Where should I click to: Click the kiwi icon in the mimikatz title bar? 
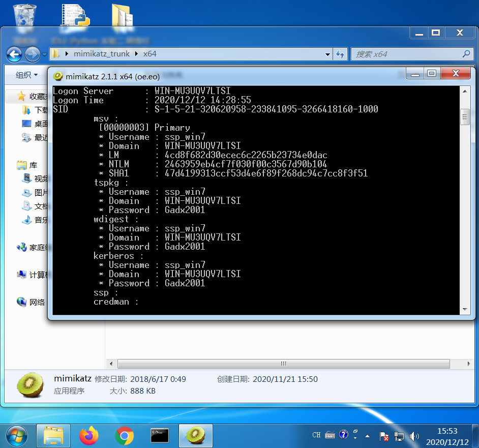coord(58,76)
